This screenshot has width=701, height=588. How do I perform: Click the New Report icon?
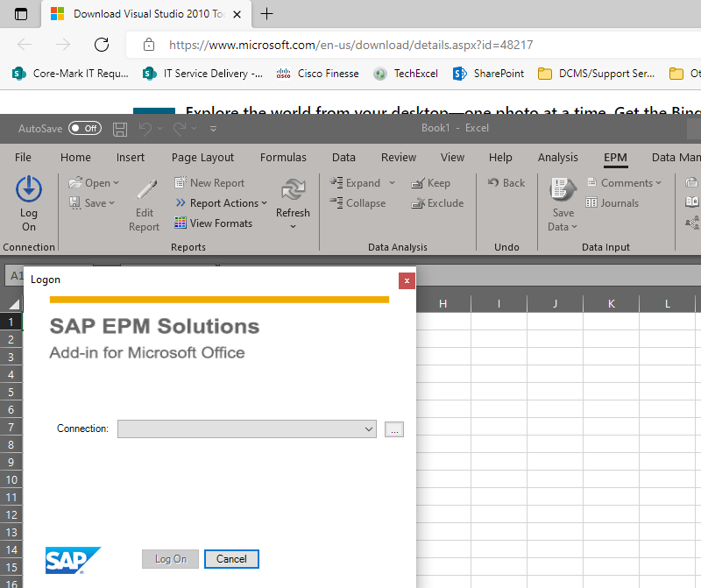point(181,182)
